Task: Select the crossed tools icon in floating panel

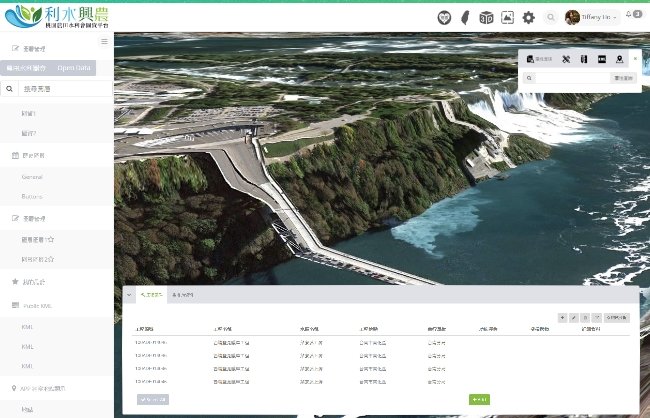Action: click(566, 60)
